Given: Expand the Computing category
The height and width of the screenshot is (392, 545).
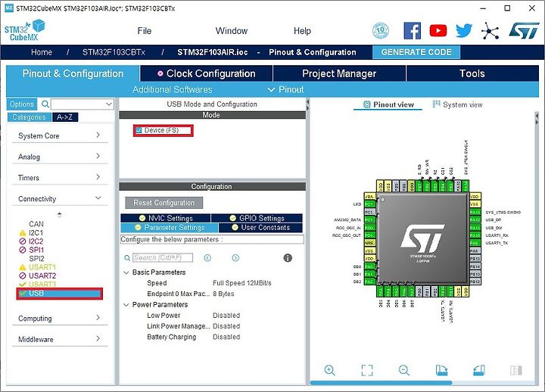Looking at the screenshot, I should tap(60, 318).
